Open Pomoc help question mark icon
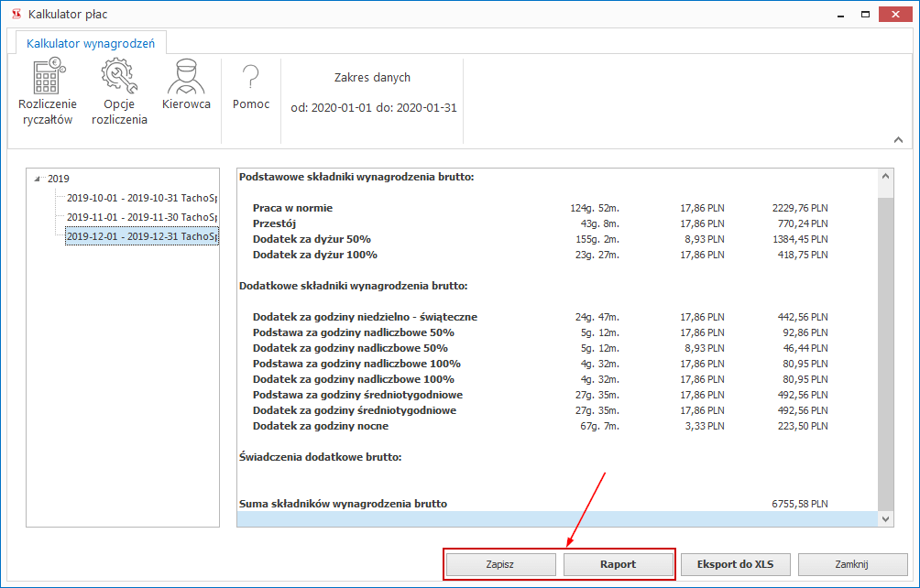This screenshot has width=920, height=588. point(250,77)
